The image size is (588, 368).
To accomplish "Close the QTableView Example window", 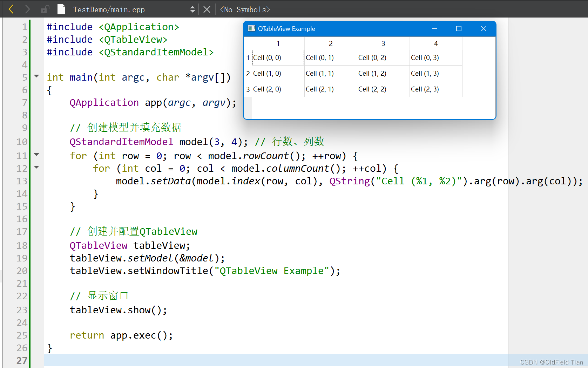I will (x=484, y=28).
